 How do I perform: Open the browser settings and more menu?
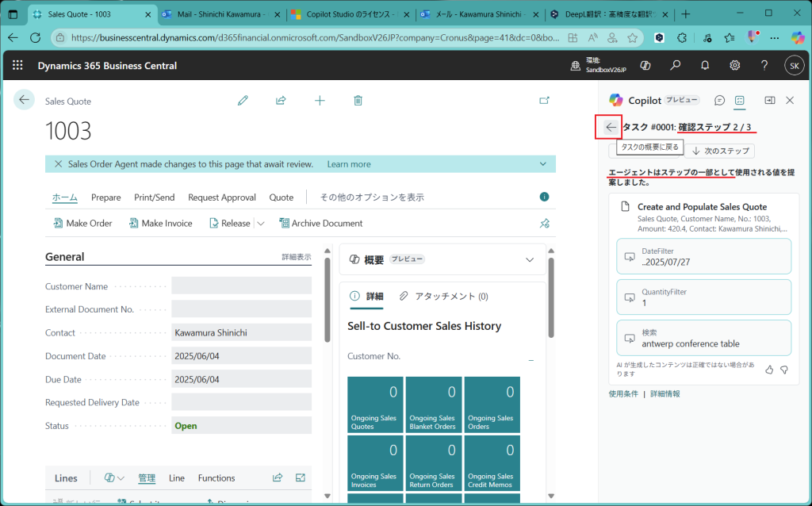pyautogui.click(x=775, y=38)
